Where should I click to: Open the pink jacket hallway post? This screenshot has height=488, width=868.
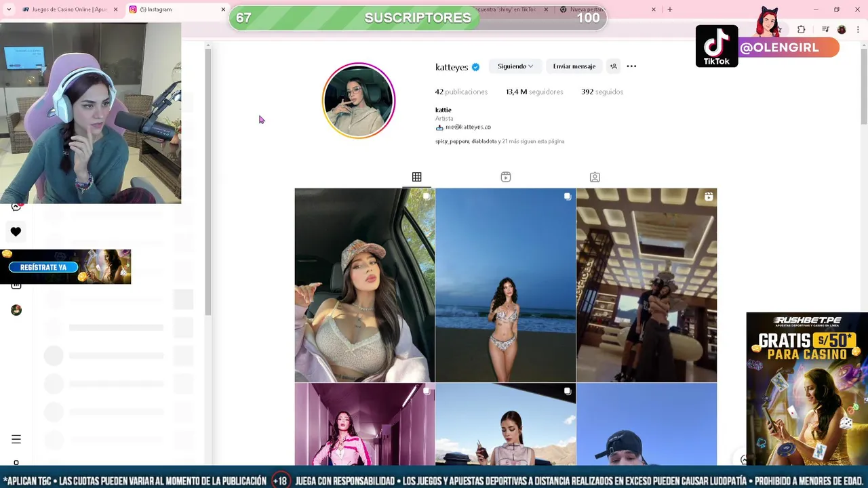coord(365,425)
